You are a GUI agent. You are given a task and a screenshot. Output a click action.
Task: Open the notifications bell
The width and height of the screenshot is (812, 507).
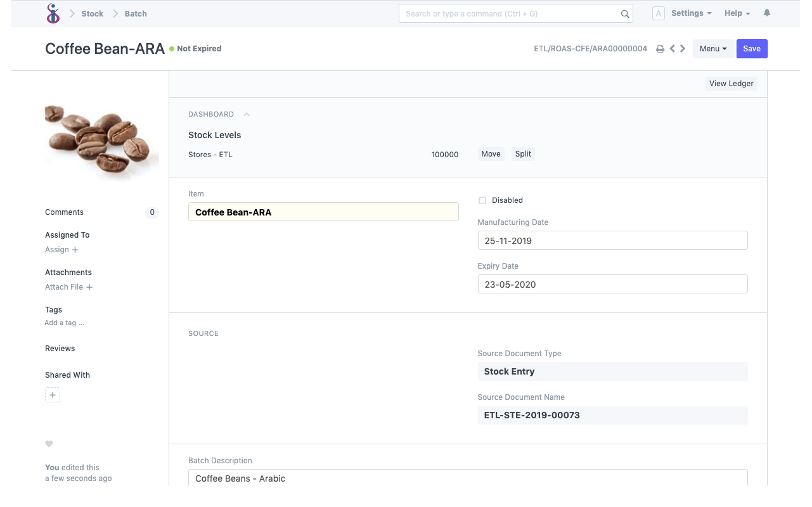[x=766, y=13]
